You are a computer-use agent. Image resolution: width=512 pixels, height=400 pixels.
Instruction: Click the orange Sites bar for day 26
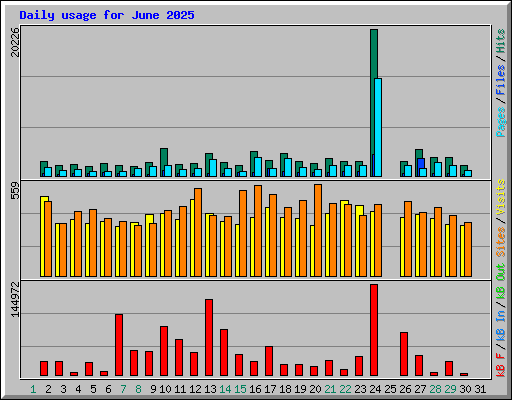pos(408,239)
